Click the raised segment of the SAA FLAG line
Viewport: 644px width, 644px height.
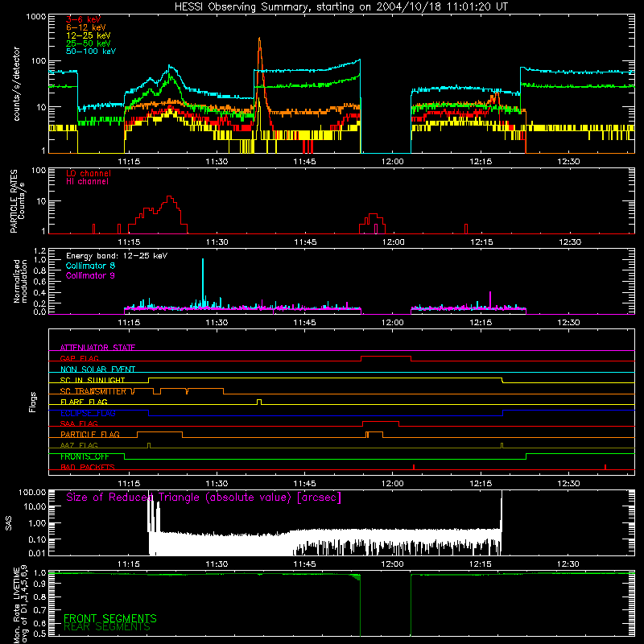coord(381,422)
